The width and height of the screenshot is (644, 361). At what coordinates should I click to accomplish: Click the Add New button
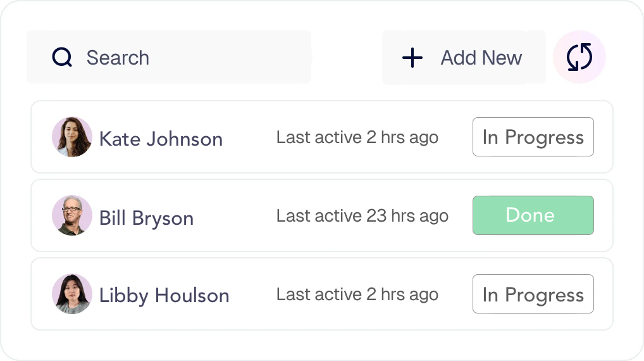[464, 58]
